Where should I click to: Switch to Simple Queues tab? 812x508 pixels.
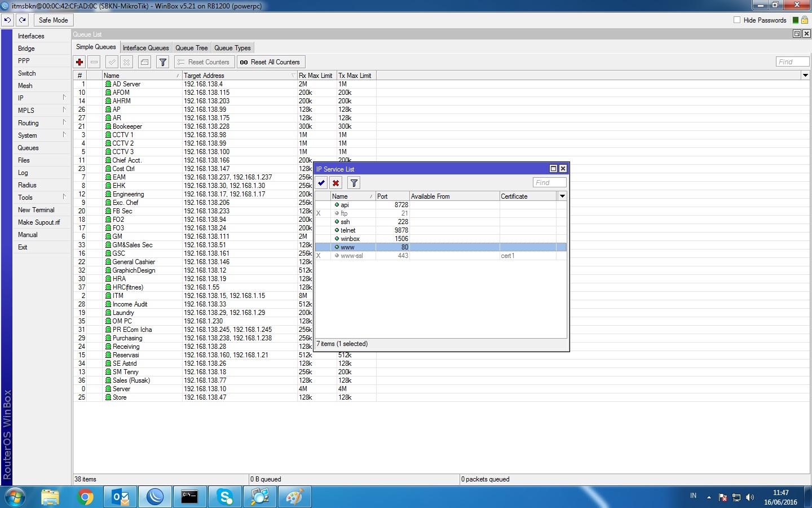pyautogui.click(x=96, y=47)
